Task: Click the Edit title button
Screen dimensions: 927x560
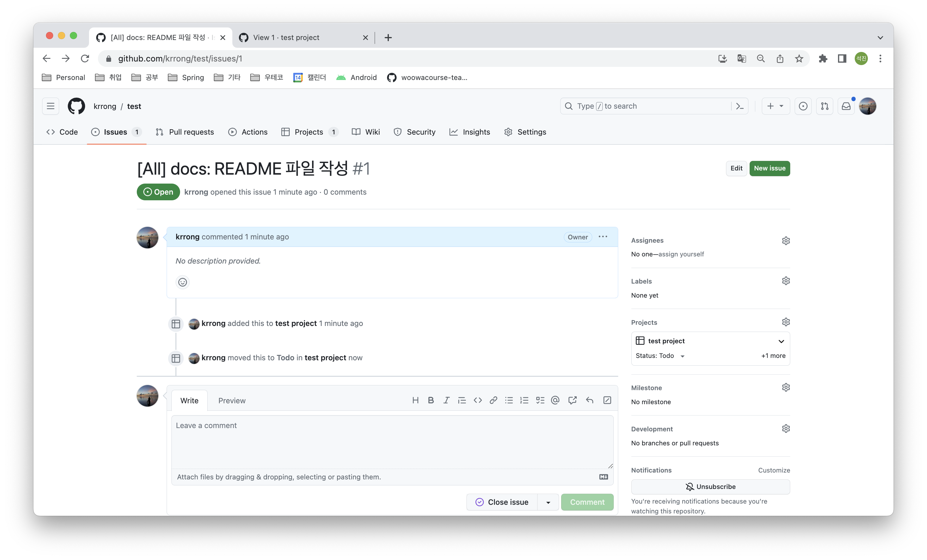Action: tap(736, 168)
